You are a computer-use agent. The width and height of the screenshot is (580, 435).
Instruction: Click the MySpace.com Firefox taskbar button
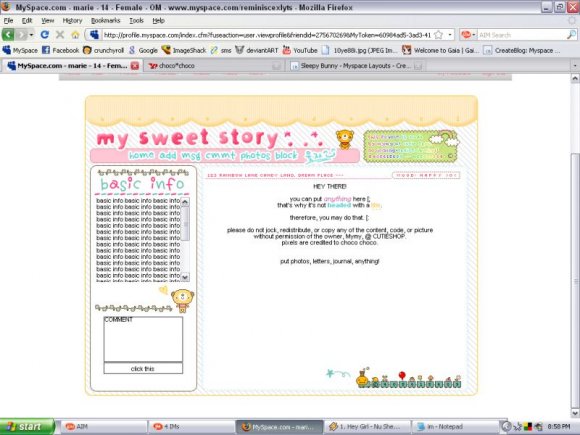point(279,426)
